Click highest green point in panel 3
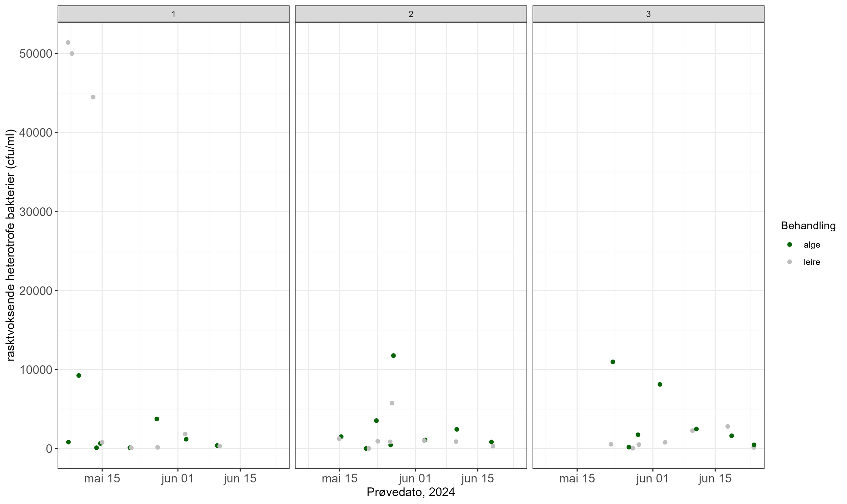The height and width of the screenshot is (504, 847). tap(613, 362)
